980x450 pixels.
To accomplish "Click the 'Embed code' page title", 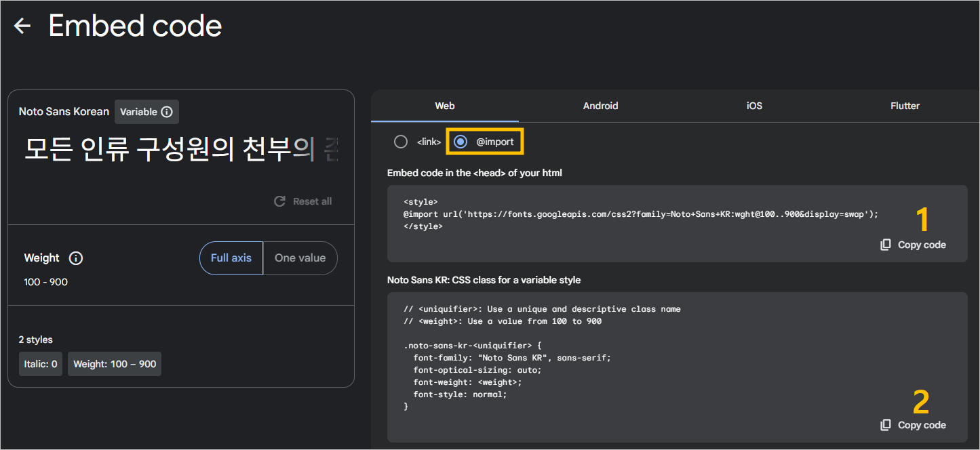I will 136,26.
